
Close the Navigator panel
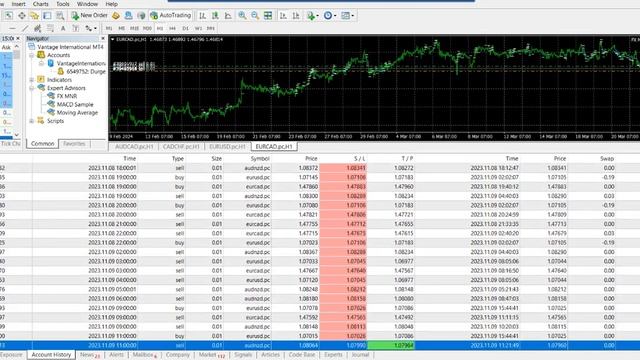pyautogui.click(x=102, y=38)
